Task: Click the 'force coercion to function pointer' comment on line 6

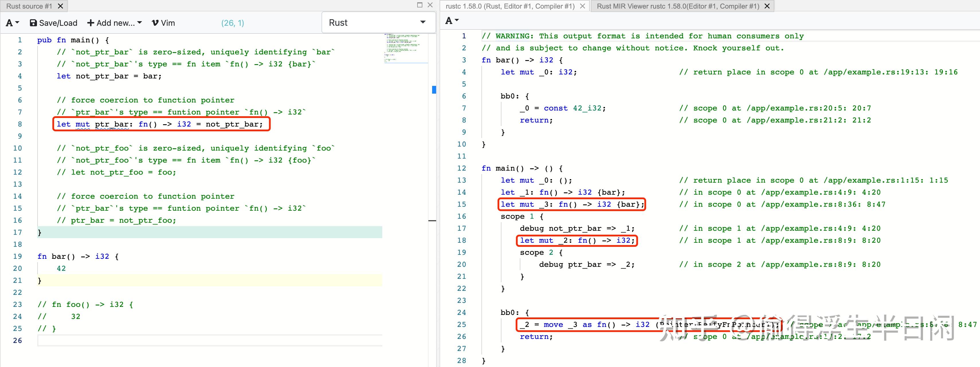Action: tap(145, 100)
